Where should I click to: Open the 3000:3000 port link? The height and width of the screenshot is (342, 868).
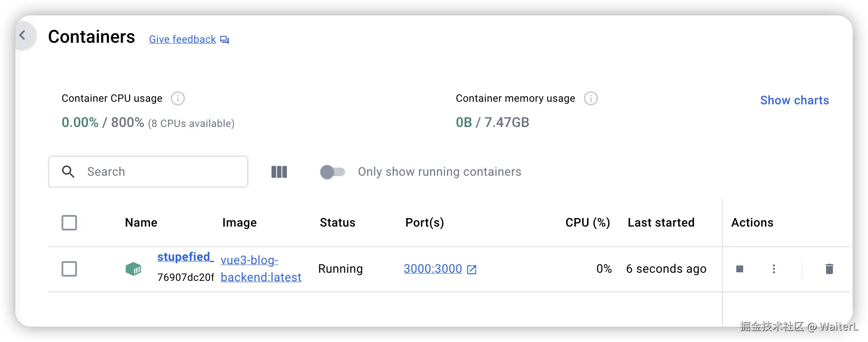click(x=433, y=269)
